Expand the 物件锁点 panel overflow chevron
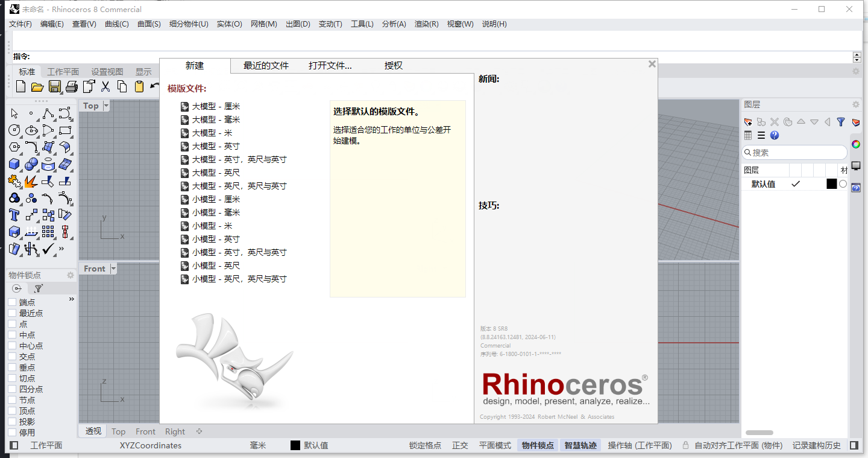Image resolution: width=868 pixels, height=458 pixels. [72, 299]
